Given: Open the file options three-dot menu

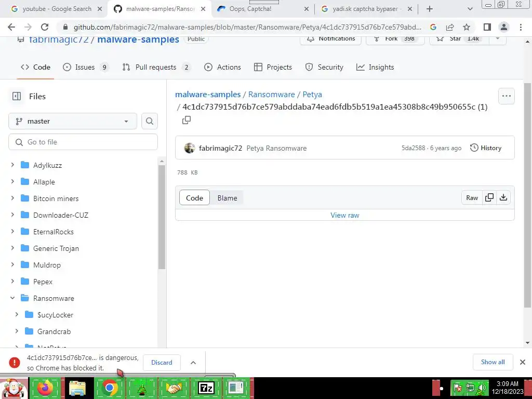Looking at the screenshot, I should (506, 96).
